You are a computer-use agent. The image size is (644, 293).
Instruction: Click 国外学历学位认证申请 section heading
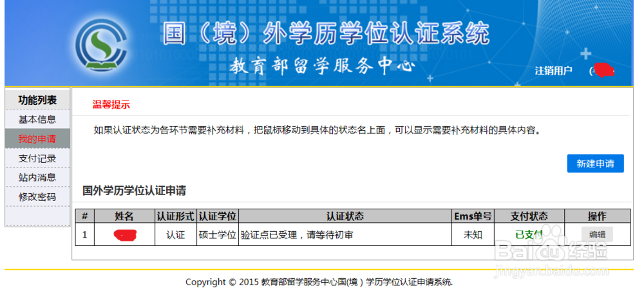(134, 191)
